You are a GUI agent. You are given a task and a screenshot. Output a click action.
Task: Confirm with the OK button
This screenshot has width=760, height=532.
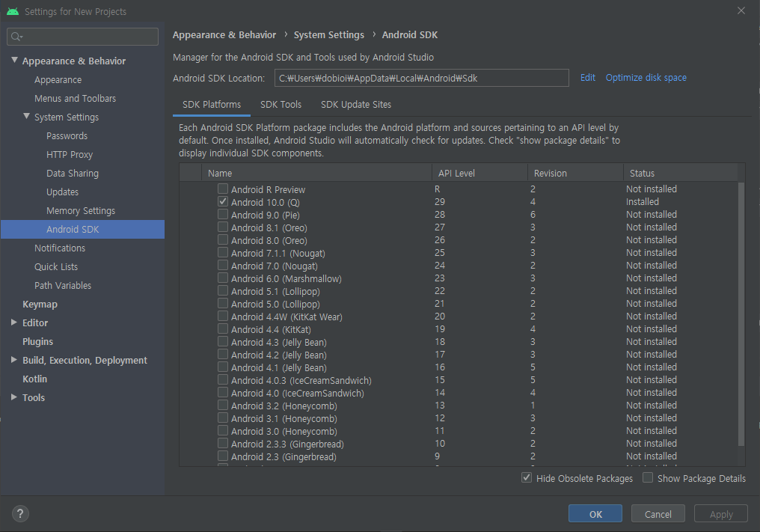click(x=595, y=514)
